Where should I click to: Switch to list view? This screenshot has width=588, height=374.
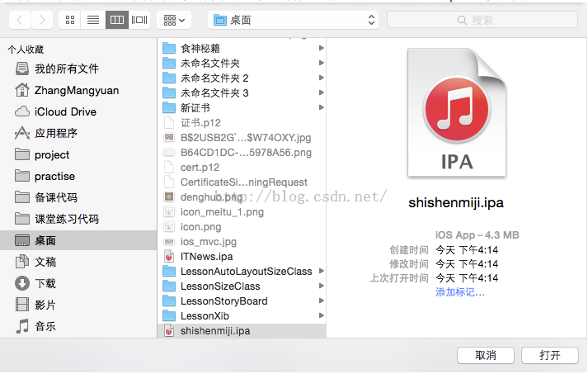point(93,20)
